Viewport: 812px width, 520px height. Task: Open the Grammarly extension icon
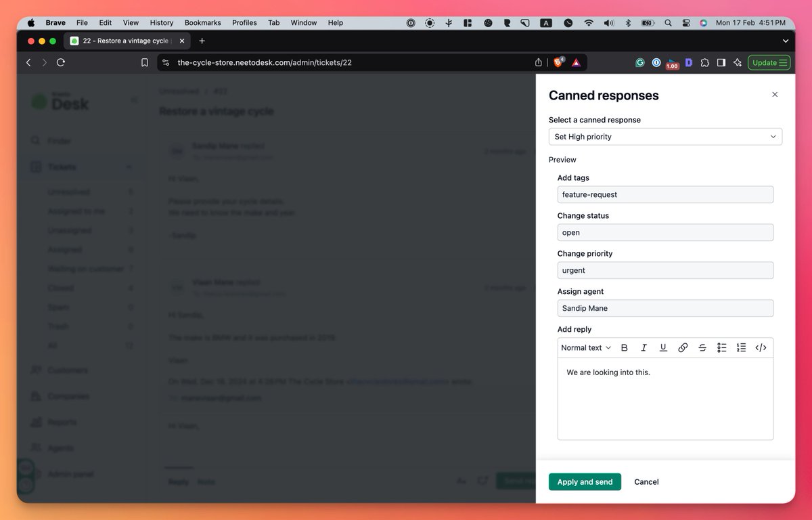pos(640,62)
